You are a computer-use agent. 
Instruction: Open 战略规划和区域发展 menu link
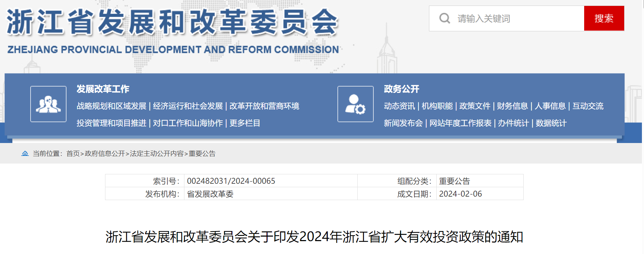pyautogui.click(x=111, y=106)
